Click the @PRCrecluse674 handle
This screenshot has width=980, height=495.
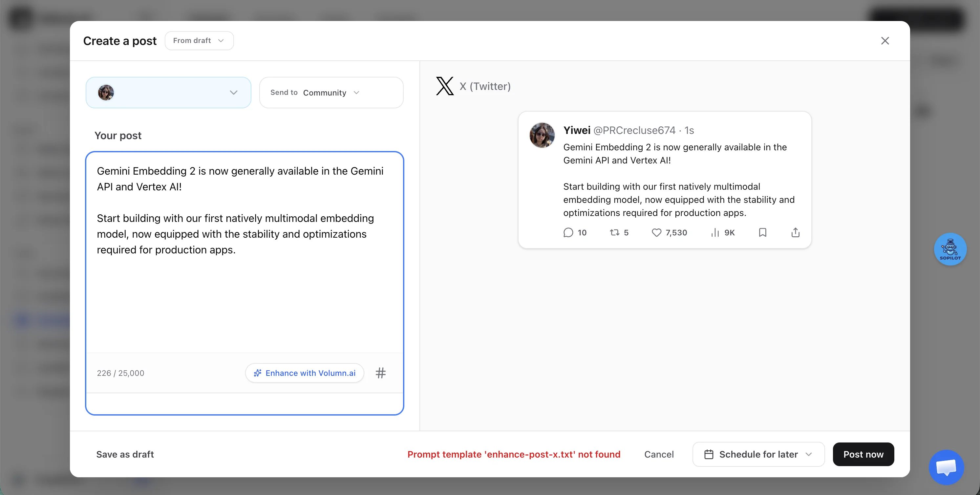click(634, 131)
